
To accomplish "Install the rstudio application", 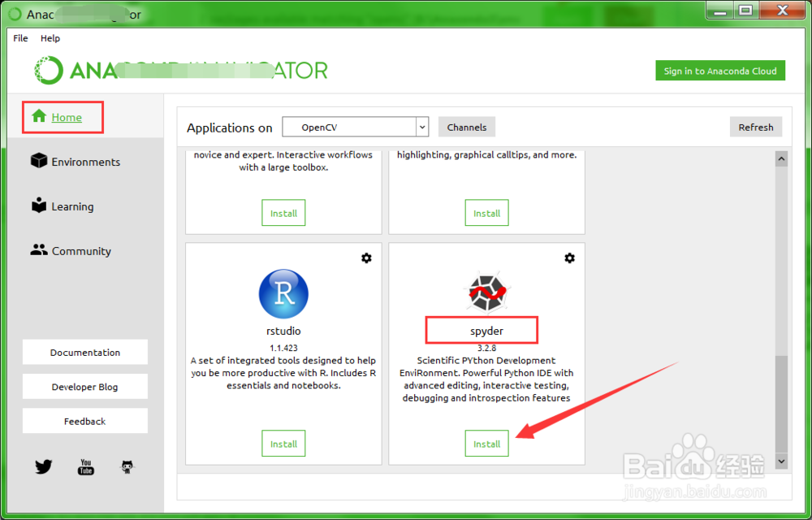I will [283, 444].
